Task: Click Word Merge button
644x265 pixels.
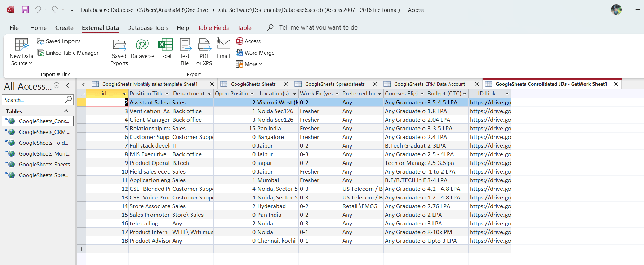Action: 255,53
